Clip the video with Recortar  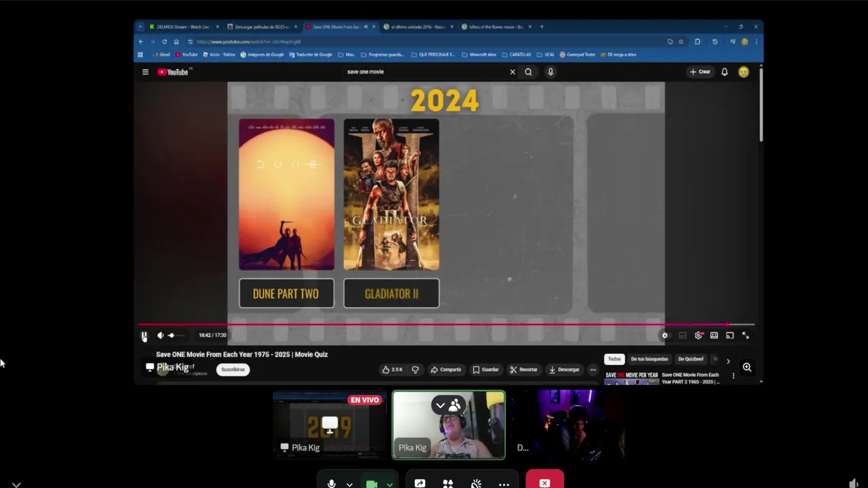click(524, 369)
